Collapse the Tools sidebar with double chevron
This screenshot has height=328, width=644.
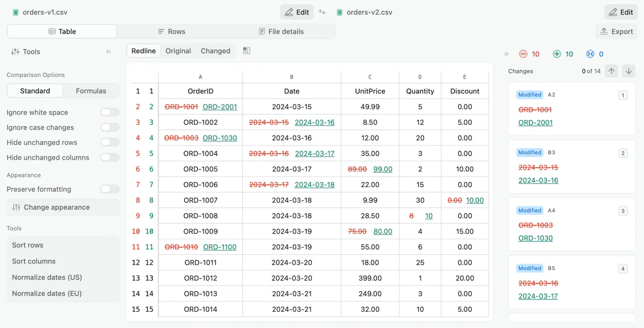pos(108,52)
